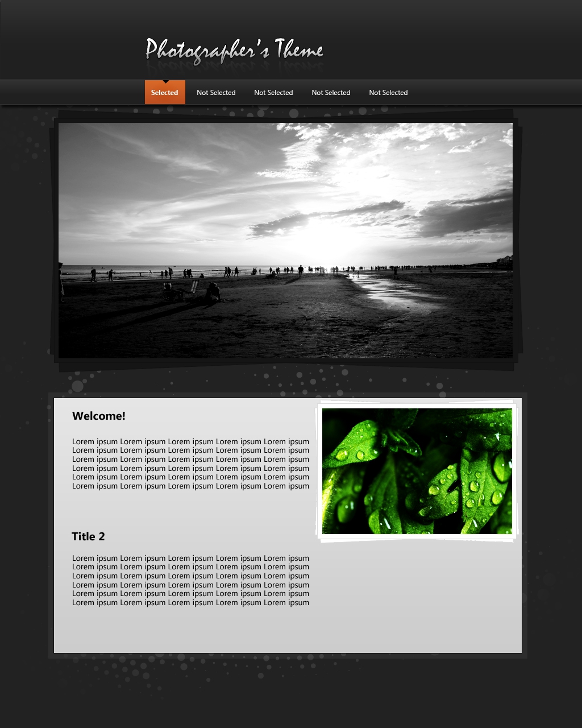Open the green leaves photo thumbnail
Viewport: 582px width, 728px height.
coord(417,471)
